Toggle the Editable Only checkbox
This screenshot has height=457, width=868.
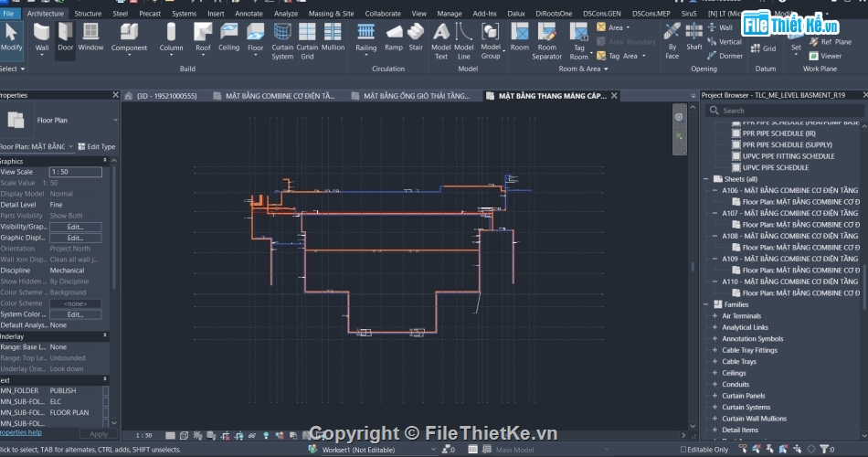pos(683,450)
